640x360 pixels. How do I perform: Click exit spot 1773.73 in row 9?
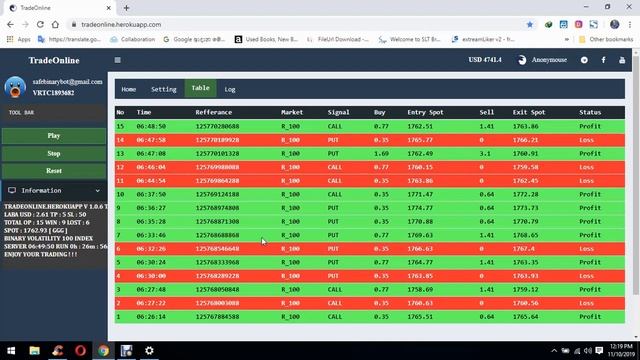pyautogui.click(x=525, y=208)
